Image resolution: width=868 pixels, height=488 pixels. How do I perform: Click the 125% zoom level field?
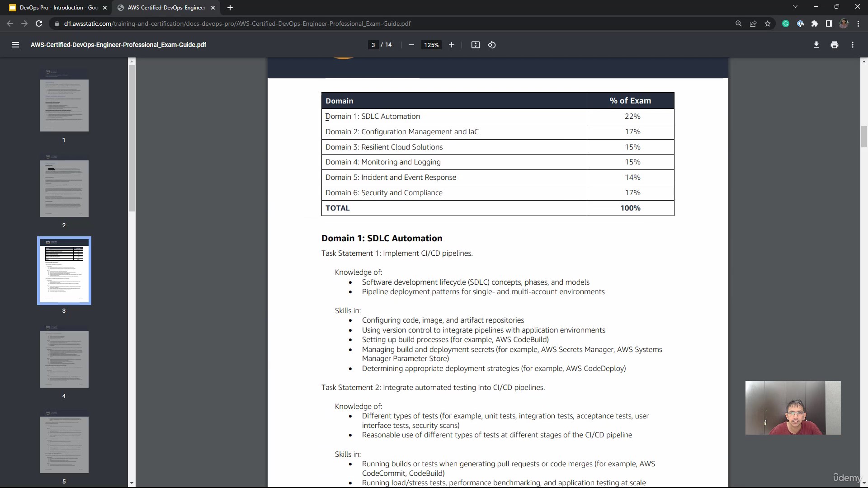[431, 45]
